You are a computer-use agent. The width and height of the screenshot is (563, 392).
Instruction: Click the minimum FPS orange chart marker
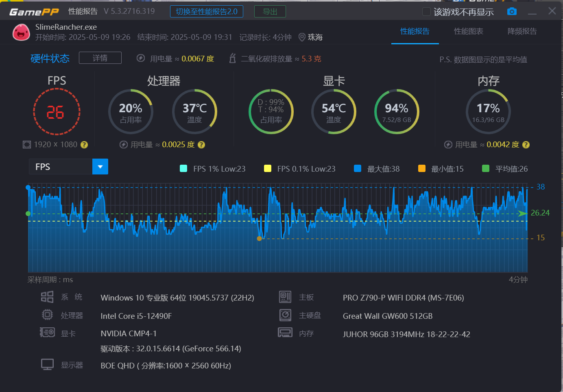260,239
